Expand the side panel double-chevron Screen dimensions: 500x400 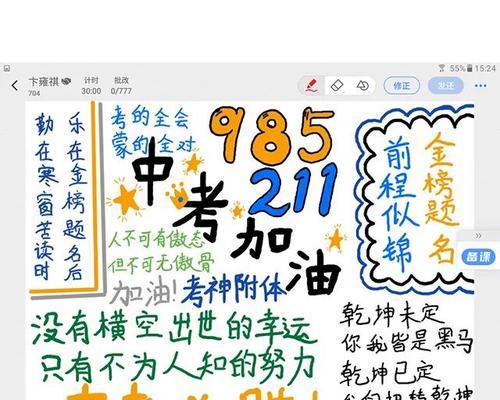478,236
